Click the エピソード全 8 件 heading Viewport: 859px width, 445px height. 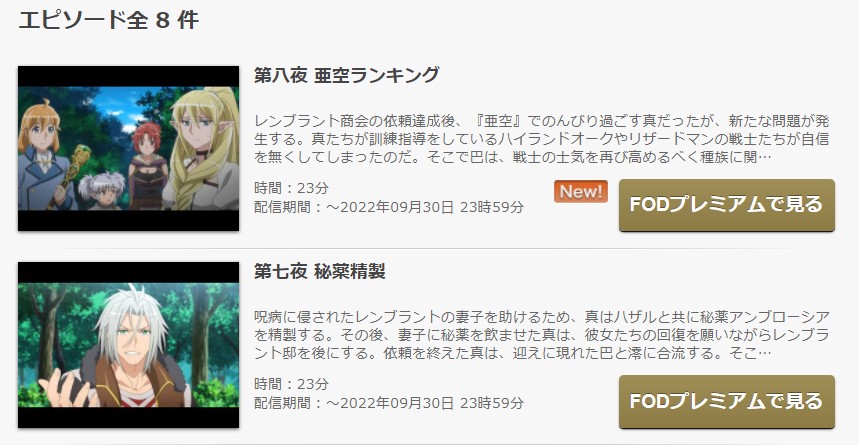pyautogui.click(x=108, y=20)
